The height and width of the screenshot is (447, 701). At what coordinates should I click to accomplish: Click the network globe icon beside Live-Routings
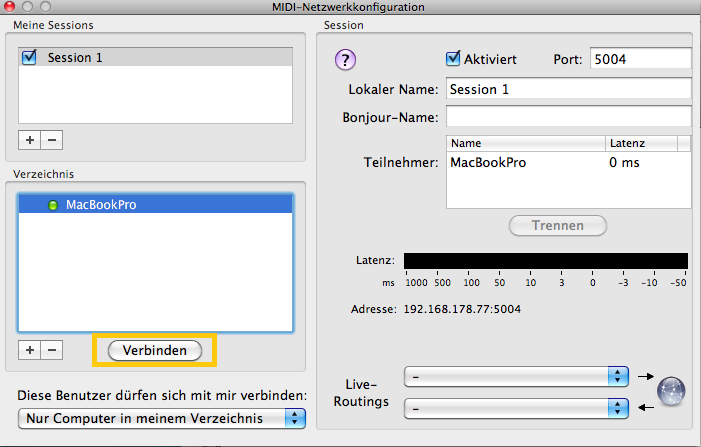[672, 391]
